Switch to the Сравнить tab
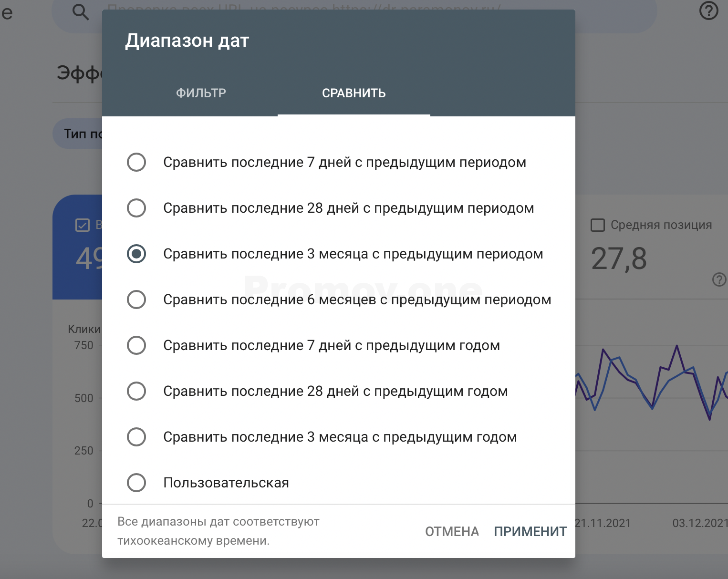728x579 pixels. [354, 93]
